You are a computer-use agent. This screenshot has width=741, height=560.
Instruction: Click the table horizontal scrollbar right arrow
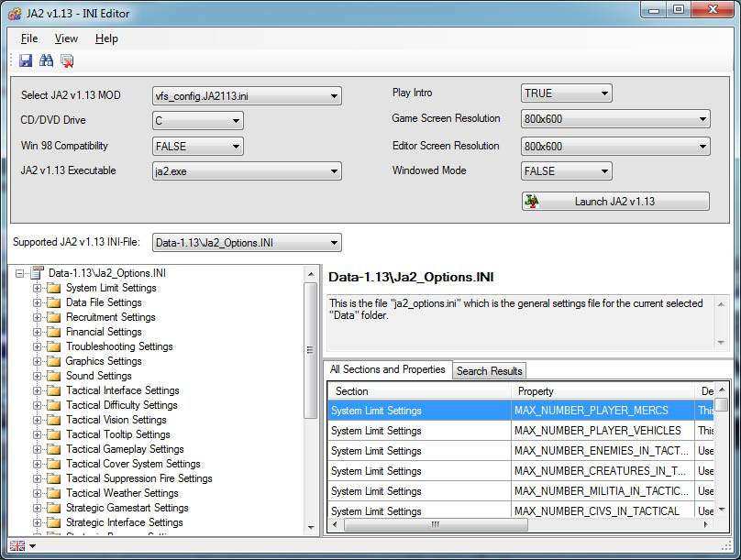click(706, 524)
